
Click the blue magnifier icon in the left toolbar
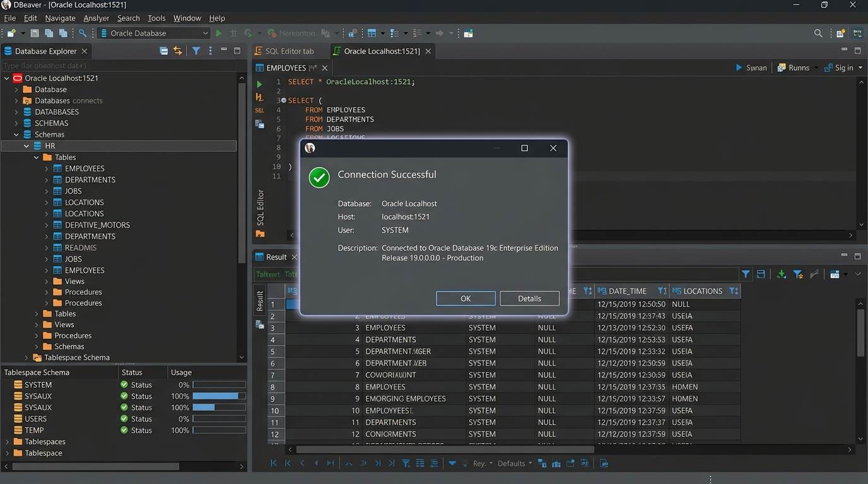pyautogui.click(x=83, y=33)
